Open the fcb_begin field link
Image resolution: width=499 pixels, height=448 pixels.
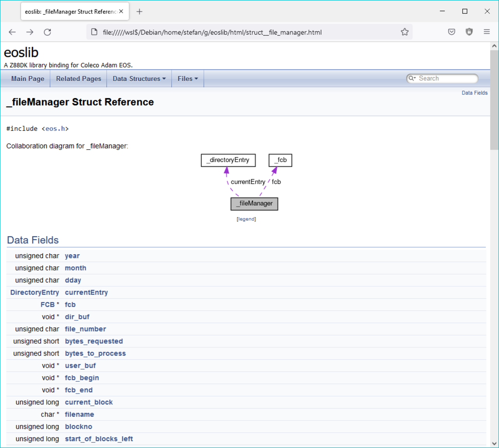pyautogui.click(x=82, y=378)
